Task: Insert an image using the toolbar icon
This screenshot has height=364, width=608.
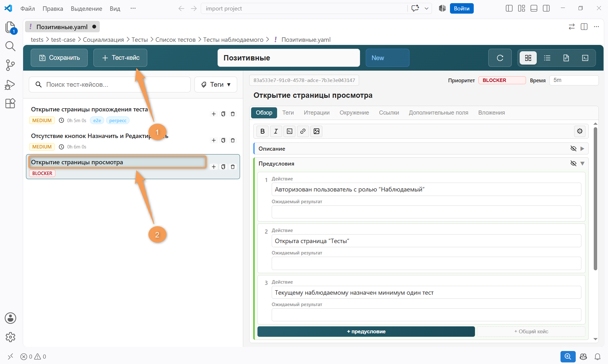Action: coord(316,131)
